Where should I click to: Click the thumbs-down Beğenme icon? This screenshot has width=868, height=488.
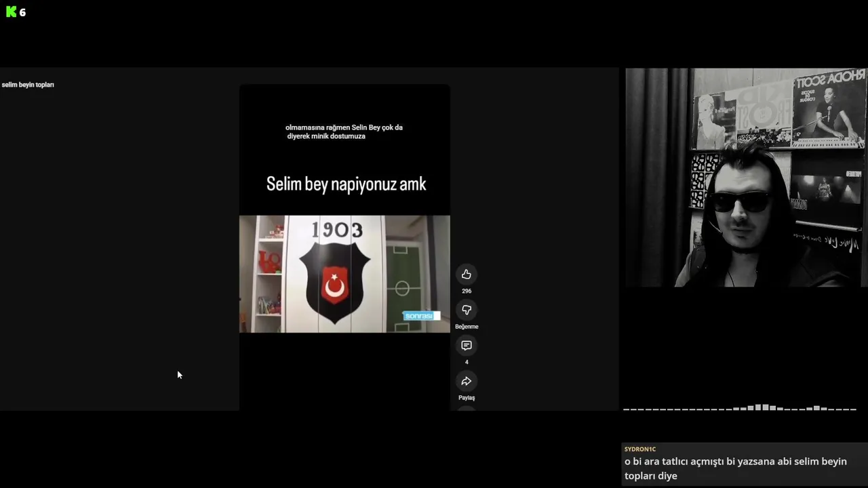pos(467,310)
